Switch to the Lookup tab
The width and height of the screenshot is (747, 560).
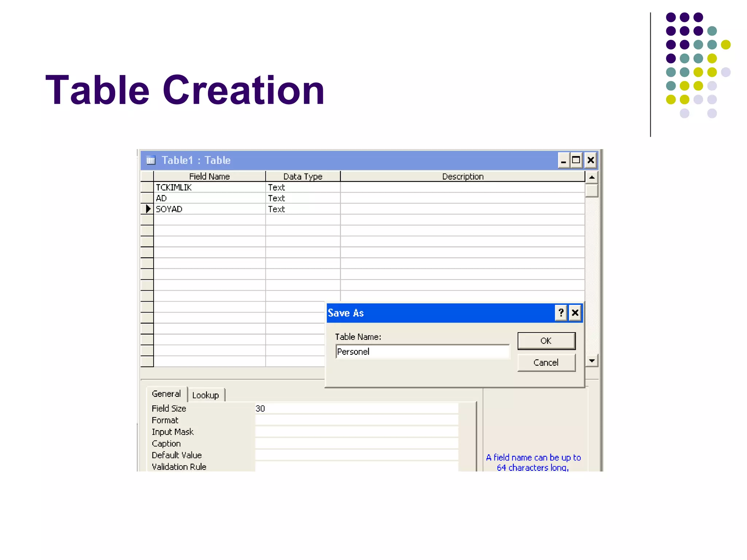[x=206, y=395]
